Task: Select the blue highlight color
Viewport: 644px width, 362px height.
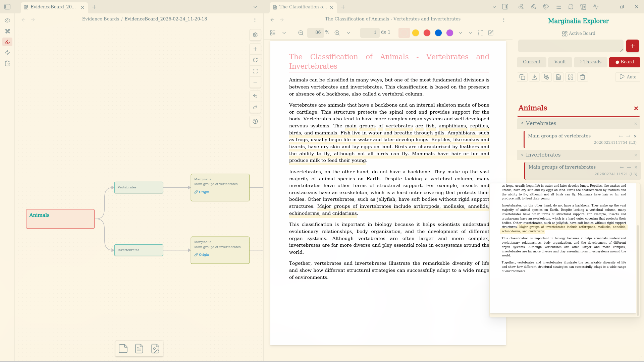Action: pos(438,33)
